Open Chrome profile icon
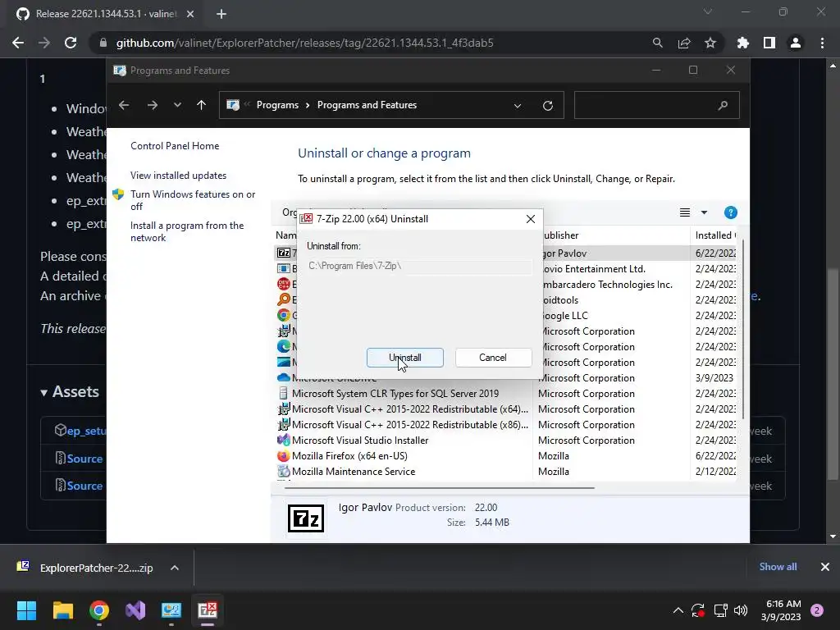Screen dimensions: 840x630 796,43
